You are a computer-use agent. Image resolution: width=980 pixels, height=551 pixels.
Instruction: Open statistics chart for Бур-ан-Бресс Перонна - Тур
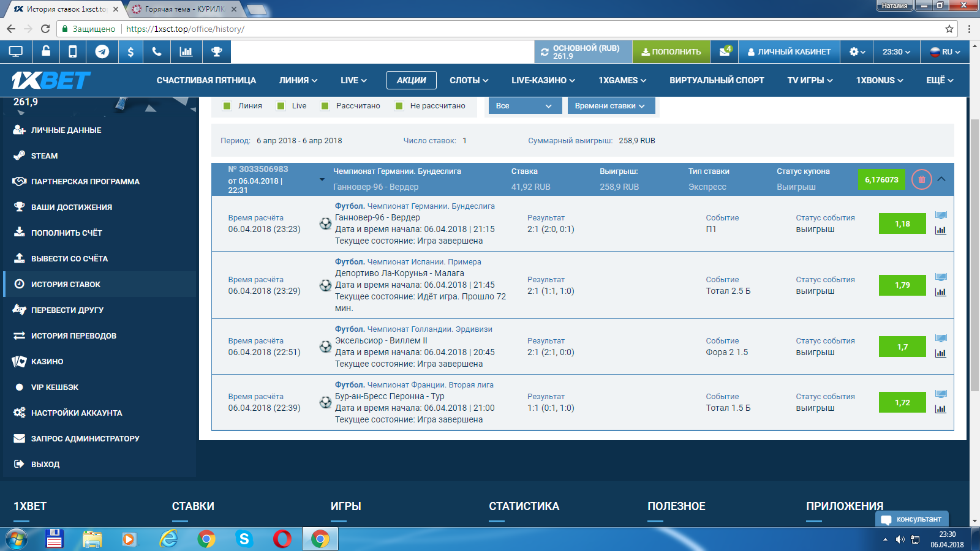point(941,409)
